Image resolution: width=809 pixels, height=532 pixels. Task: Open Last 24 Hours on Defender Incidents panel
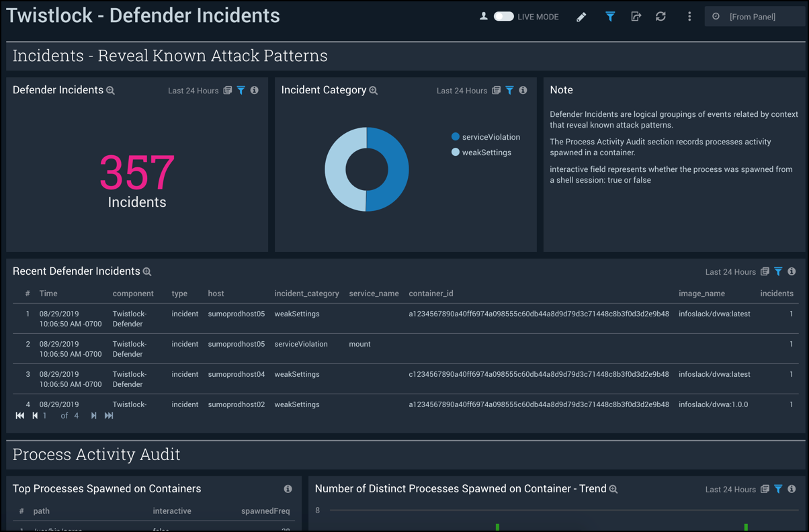[192, 89]
